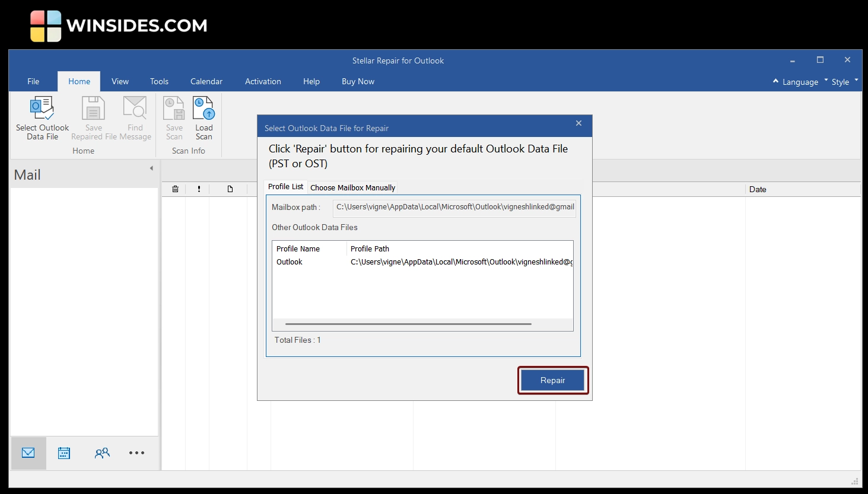Viewport: 868px width, 494px height.
Task: Click the Save Scan icon
Action: pyautogui.click(x=174, y=109)
